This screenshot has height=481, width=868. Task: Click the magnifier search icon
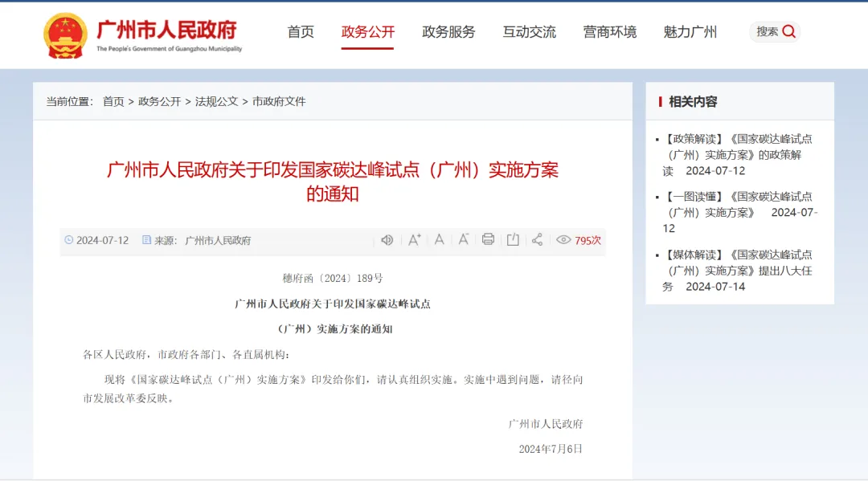tap(788, 31)
